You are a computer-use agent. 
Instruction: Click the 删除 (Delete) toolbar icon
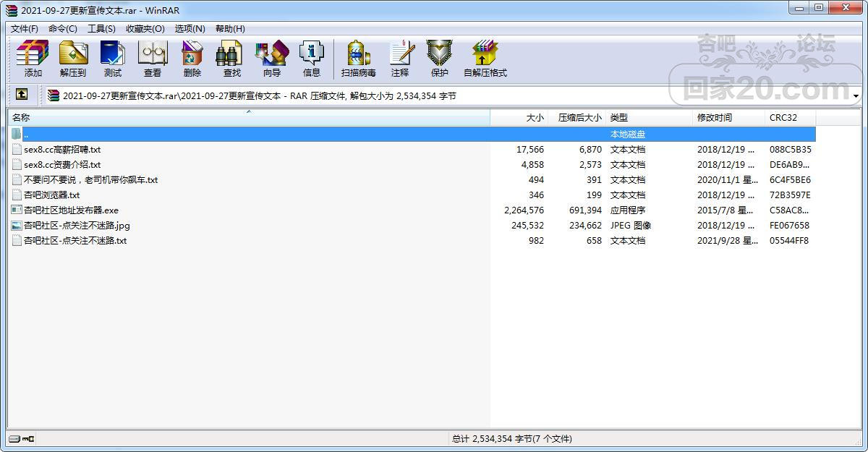(192, 59)
